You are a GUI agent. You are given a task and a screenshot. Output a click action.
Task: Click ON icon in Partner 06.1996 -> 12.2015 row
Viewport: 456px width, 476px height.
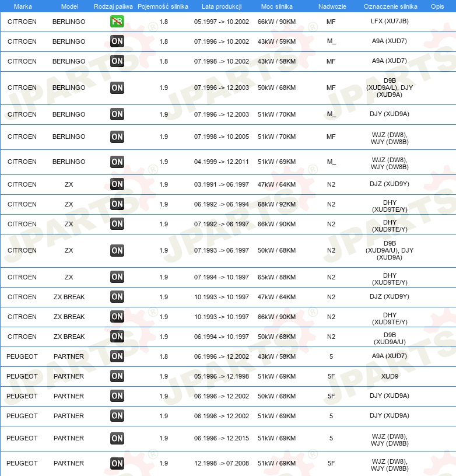coord(117,438)
